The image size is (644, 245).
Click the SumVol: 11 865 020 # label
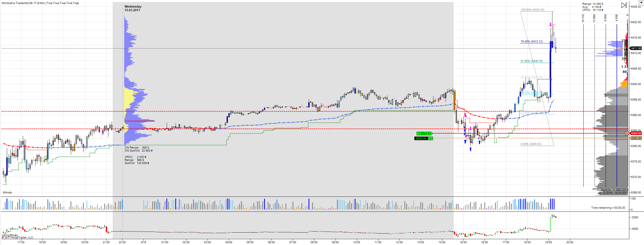tap(614, 190)
